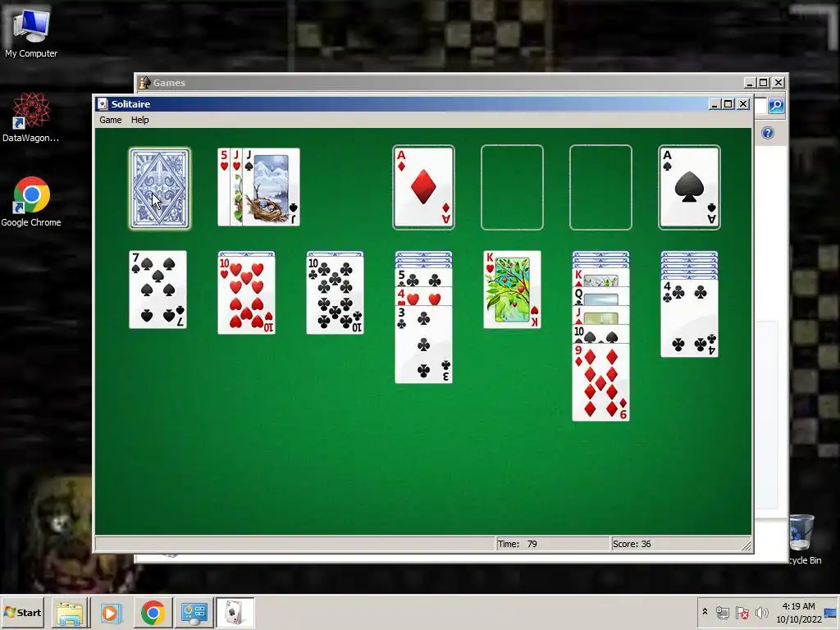Screen dimensions: 840x630
Task: Click the Time status bar field
Action: coord(552,544)
